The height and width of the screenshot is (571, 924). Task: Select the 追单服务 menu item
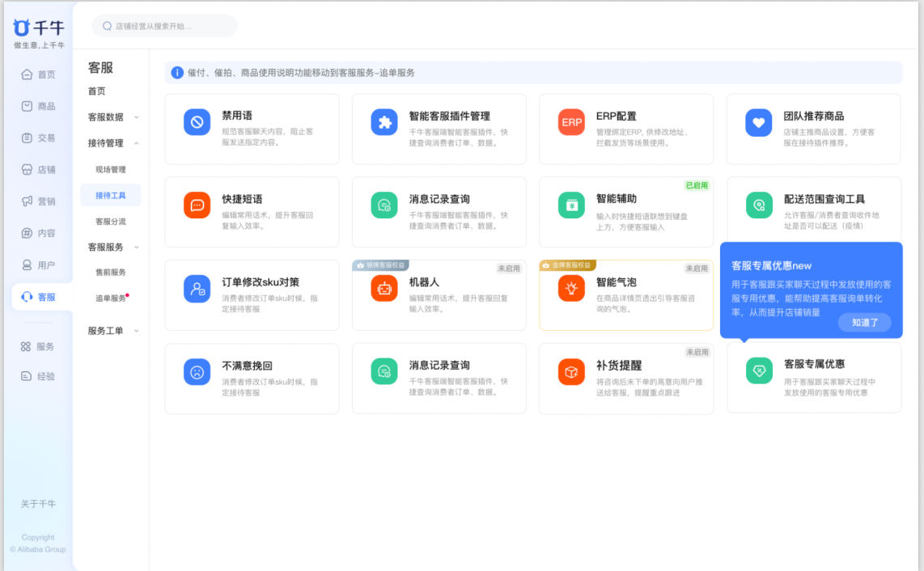point(111,298)
